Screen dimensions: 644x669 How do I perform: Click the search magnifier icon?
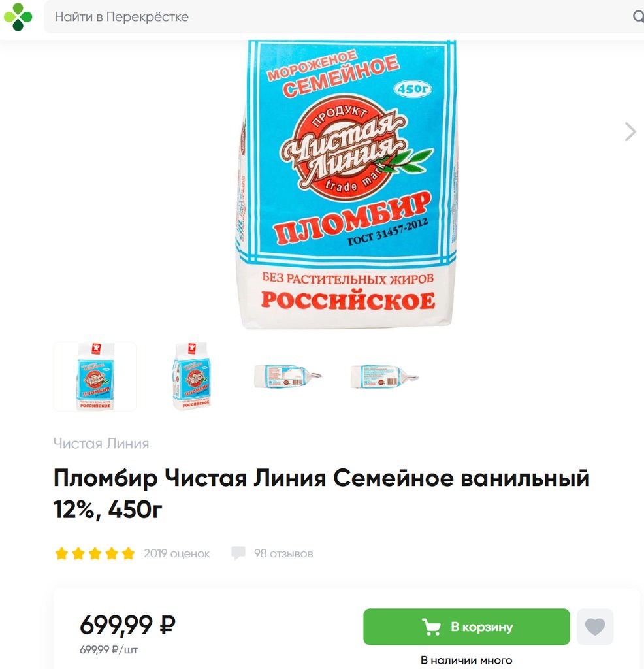pos(637,17)
